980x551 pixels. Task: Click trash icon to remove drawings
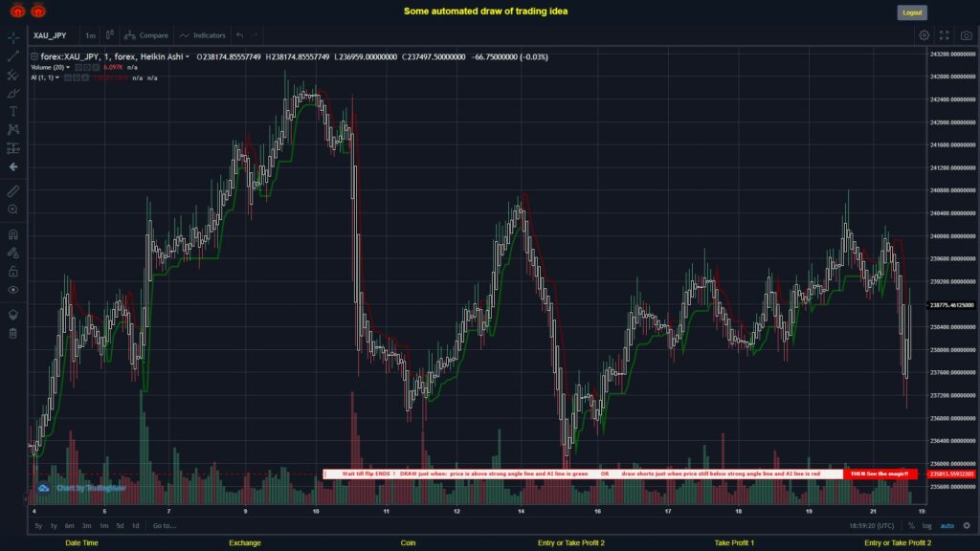(x=13, y=333)
